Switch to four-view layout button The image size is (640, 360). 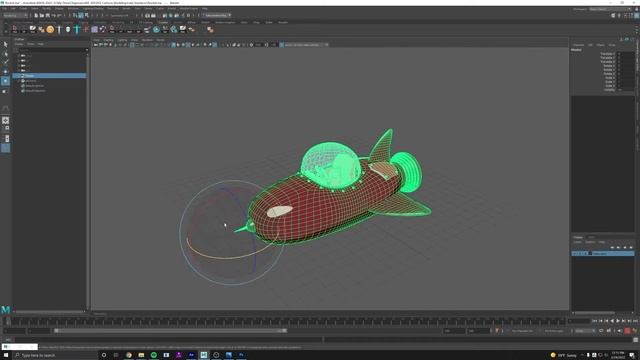[x=5, y=128]
